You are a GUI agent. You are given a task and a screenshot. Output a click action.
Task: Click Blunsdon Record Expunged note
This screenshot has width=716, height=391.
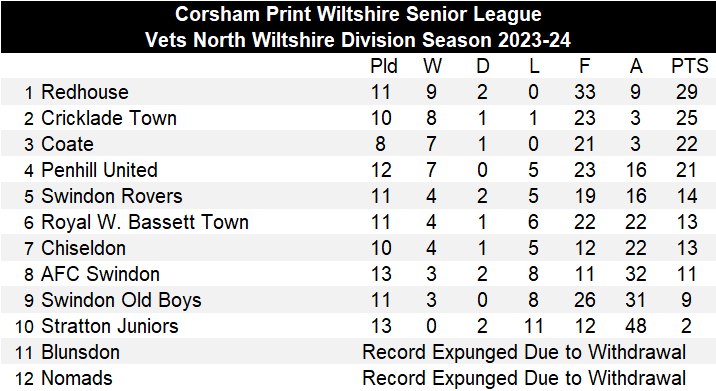coord(524,352)
